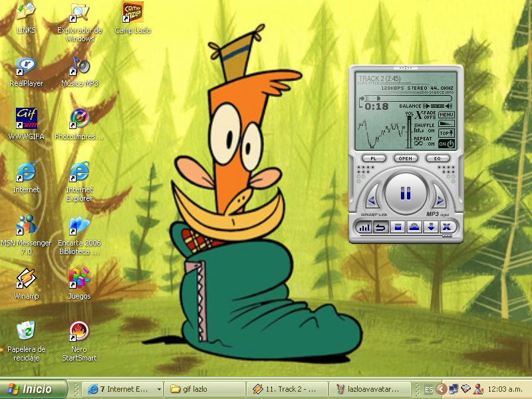This screenshot has width=532, height=399.
Task: Switch to the gif lazlo folder window
Action: pyautogui.click(x=205, y=389)
